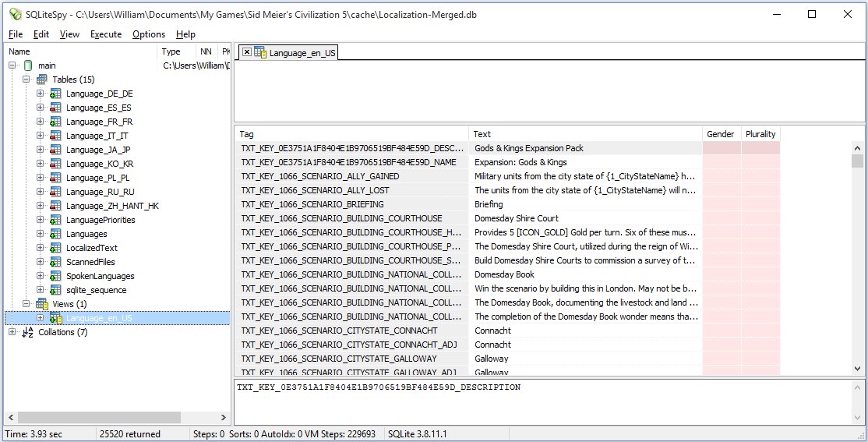Open the File menu
868x442 pixels.
16,34
